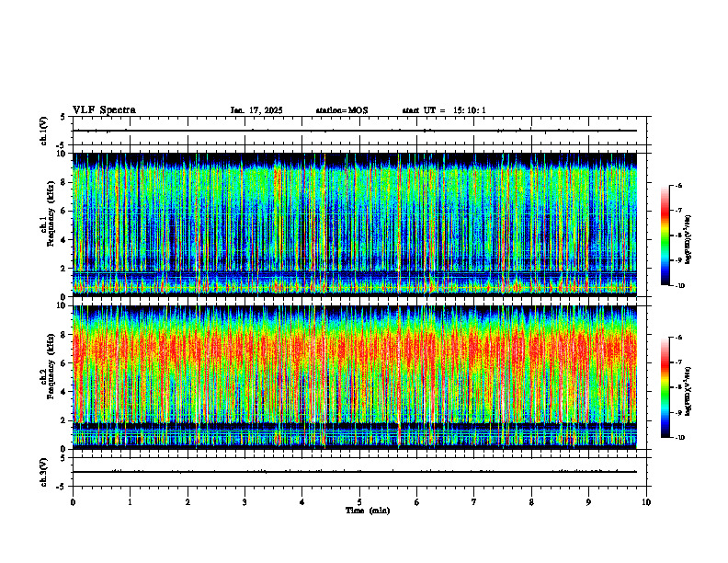Image resolution: width=728 pixels, height=563 pixels.
Task: Click the "-6" tick on ch.1 color bar
Action: pyautogui.click(x=679, y=185)
